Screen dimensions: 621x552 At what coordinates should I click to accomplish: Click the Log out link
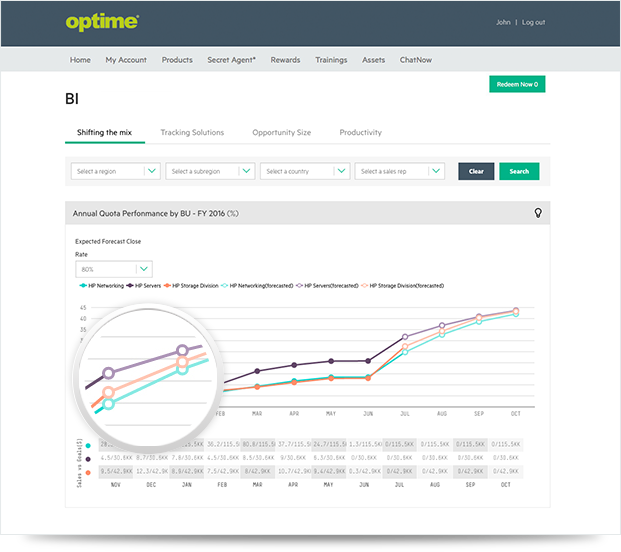[x=533, y=22]
